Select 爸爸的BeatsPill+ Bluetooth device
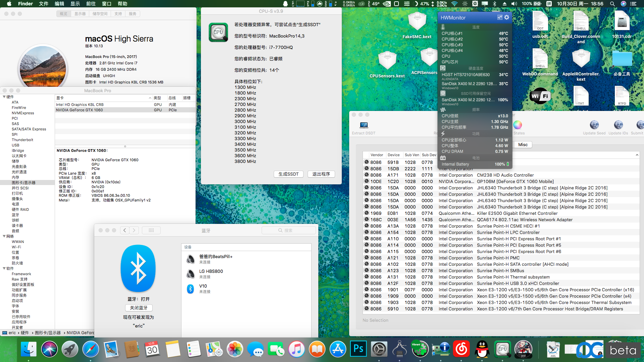644x362 pixels. click(247, 259)
